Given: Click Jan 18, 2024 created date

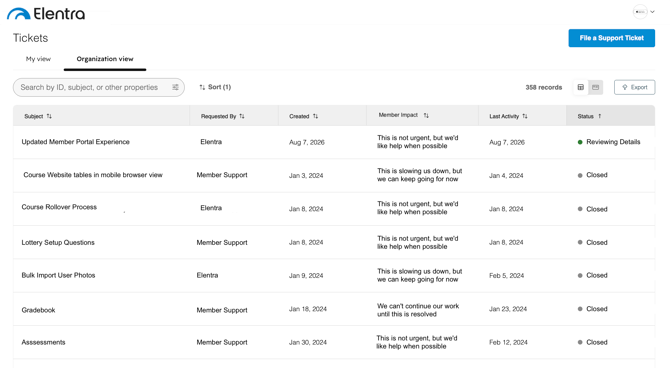Looking at the screenshot, I should point(308,309).
